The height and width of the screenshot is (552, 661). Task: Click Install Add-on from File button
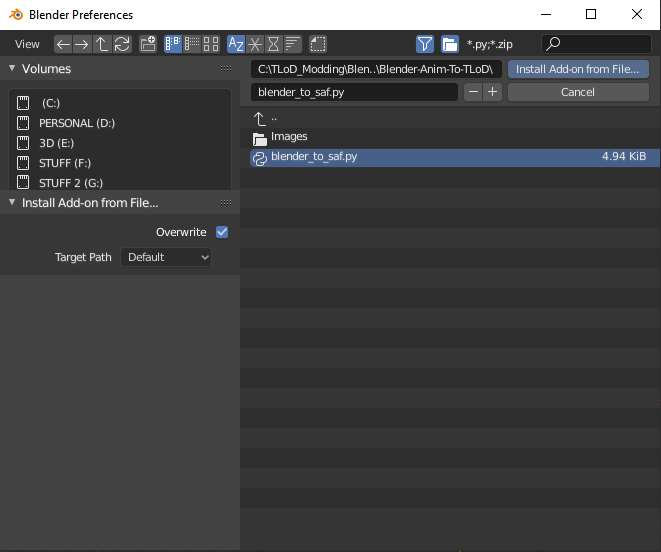578,69
